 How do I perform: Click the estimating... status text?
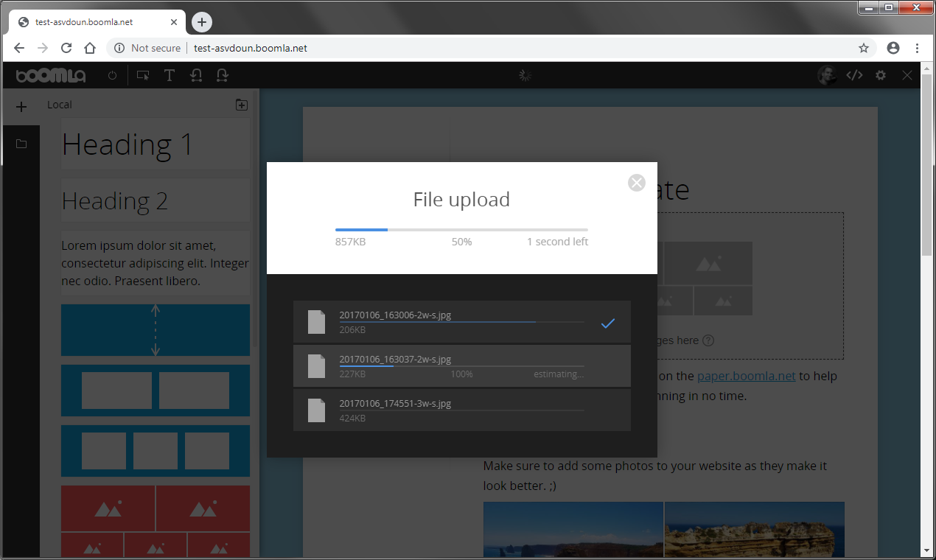(x=559, y=374)
